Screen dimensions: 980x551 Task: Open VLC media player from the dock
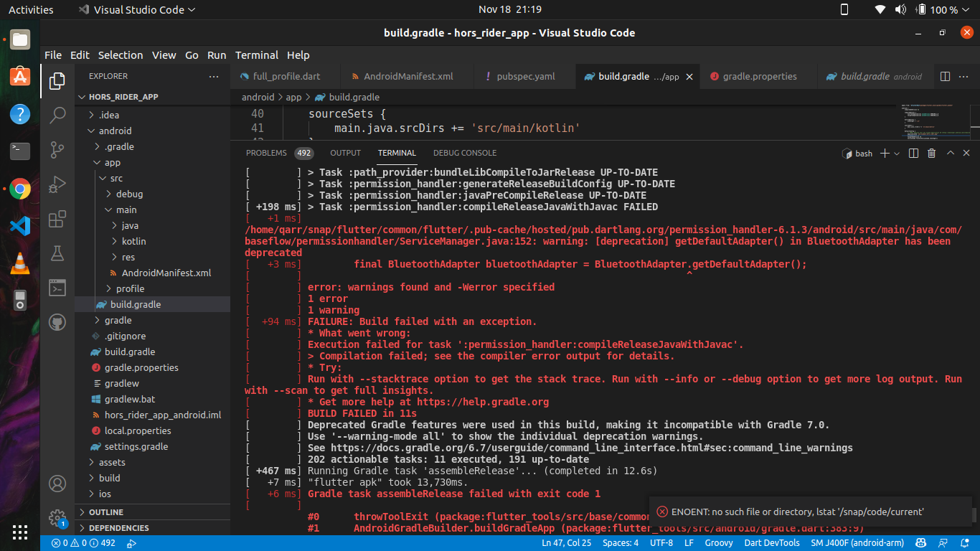[x=20, y=264]
